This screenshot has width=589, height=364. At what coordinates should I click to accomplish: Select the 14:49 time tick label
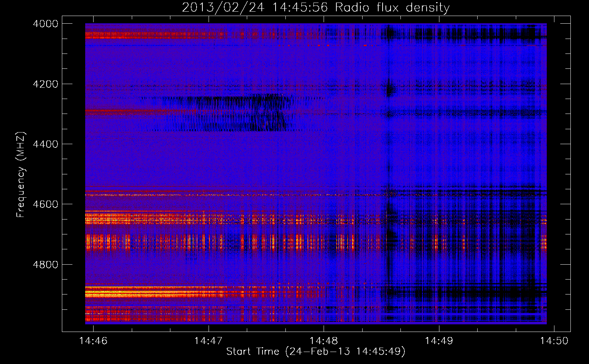coord(439,341)
